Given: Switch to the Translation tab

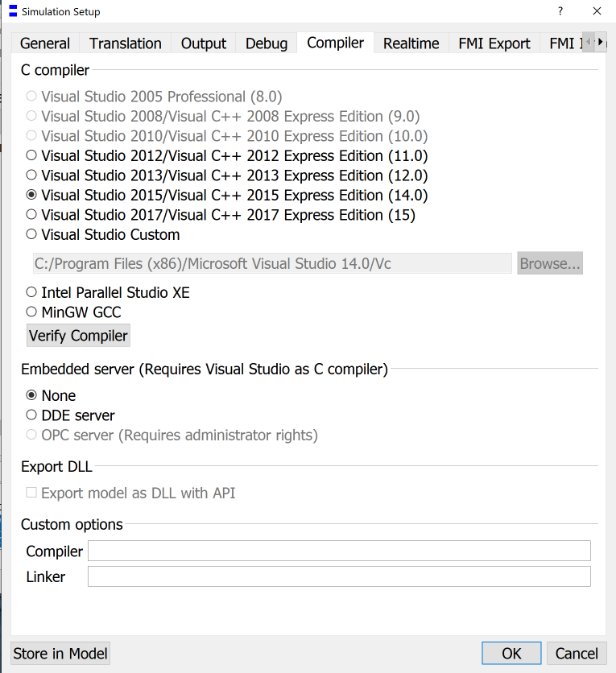Looking at the screenshot, I should pyautogui.click(x=126, y=43).
